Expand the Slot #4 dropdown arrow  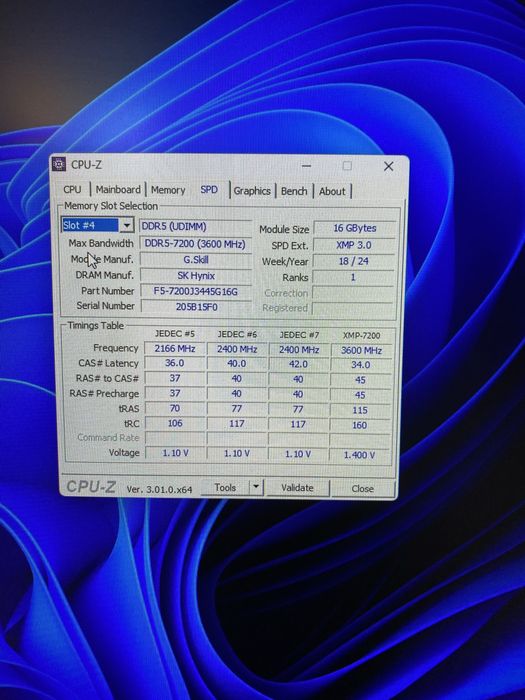[x=127, y=225]
